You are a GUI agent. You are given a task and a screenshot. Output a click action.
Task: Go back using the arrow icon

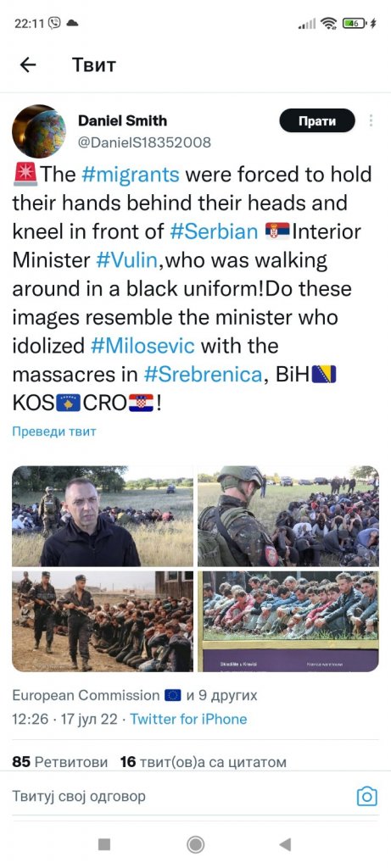(28, 64)
